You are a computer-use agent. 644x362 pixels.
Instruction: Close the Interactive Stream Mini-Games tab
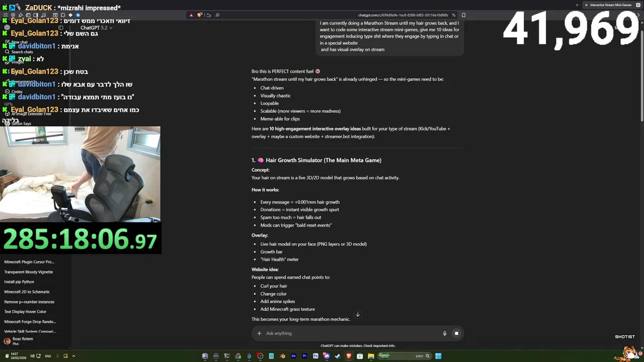point(586,5)
